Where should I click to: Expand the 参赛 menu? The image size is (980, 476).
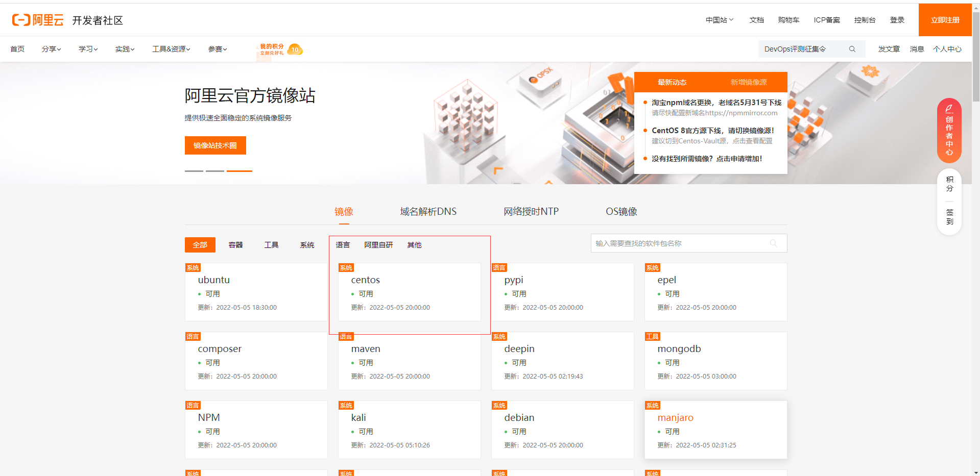(217, 49)
